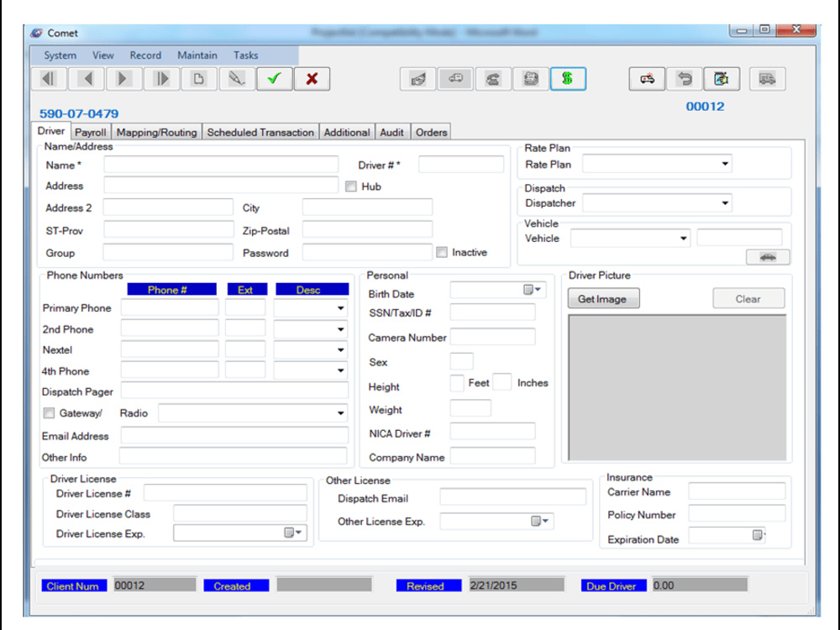This screenshot has width=840, height=630.
Task: Open Other License Exp. calendar picker
Action: (539, 521)
